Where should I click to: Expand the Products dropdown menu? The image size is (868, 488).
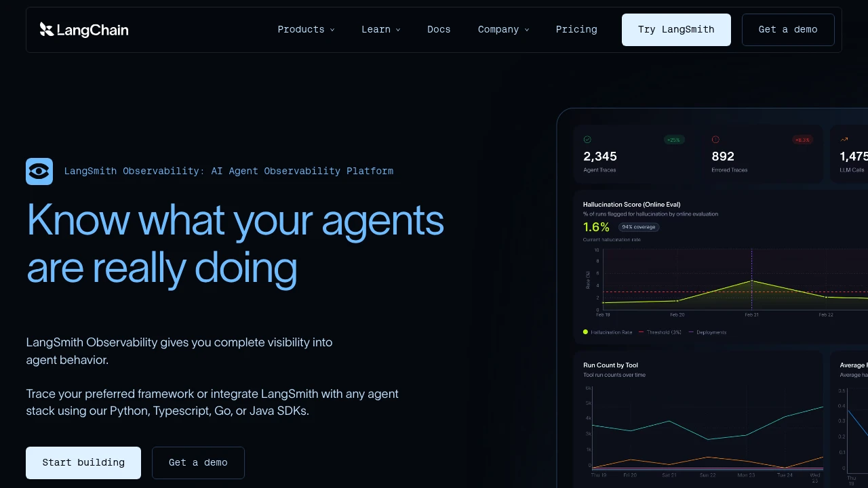pos(306,30)
